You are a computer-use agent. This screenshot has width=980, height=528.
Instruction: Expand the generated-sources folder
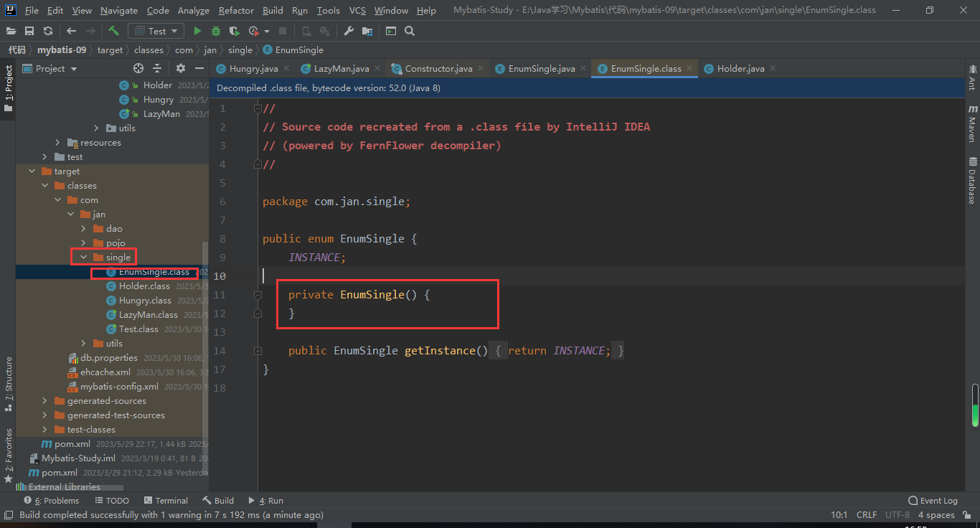[45, 401]
